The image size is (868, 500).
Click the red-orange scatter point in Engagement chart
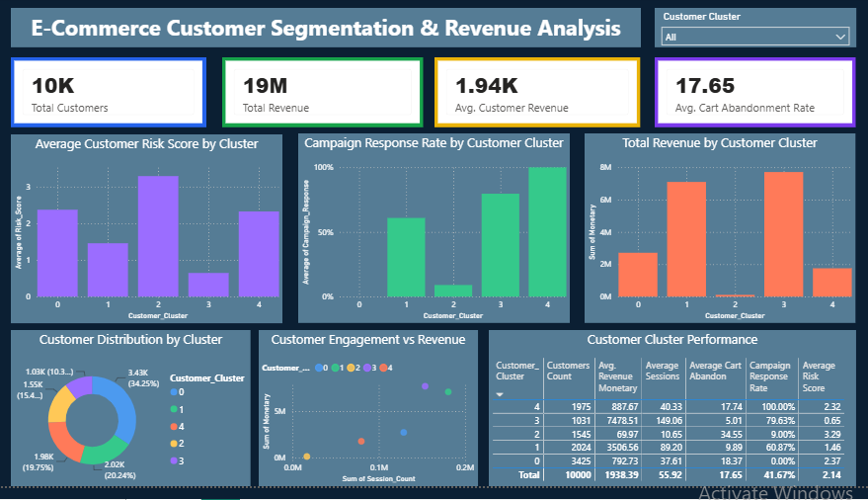coord(361,442)
